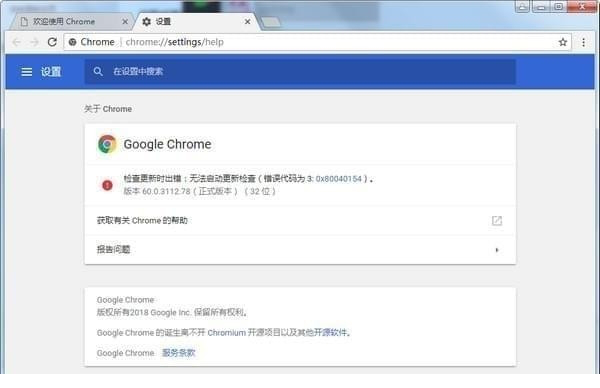Screen dimensions: 600x388
Task: Open the Chromium project link
Action: (227, 333)
